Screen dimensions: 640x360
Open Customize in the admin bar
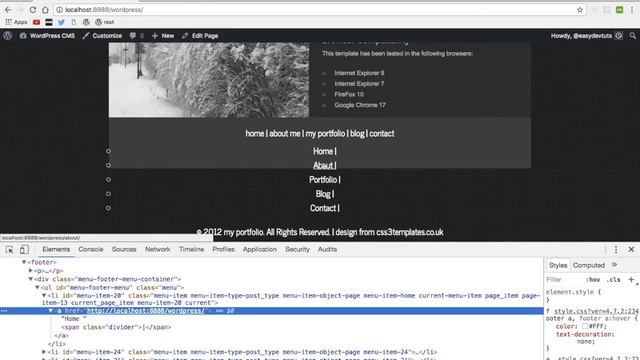[x=102, y=36]
